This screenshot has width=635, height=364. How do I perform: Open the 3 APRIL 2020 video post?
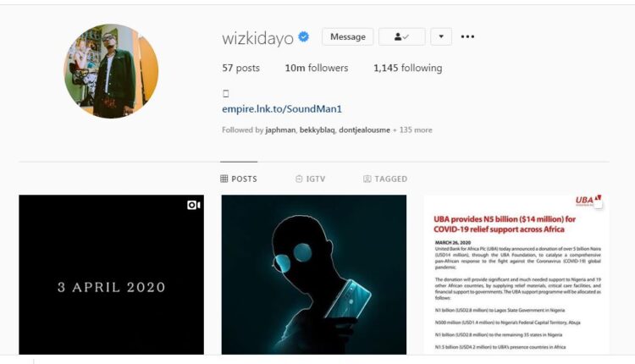click(x=112, y=275)
